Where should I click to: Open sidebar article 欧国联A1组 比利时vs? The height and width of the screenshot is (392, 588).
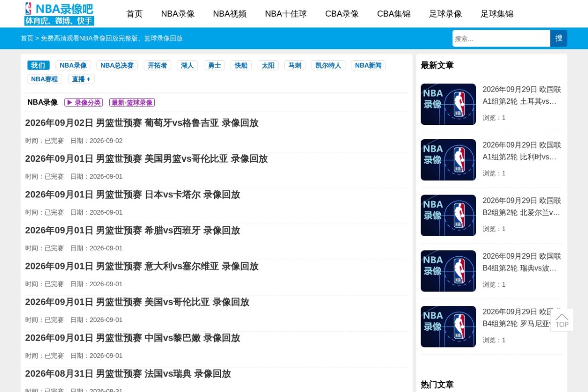click(x=522, y=151)
